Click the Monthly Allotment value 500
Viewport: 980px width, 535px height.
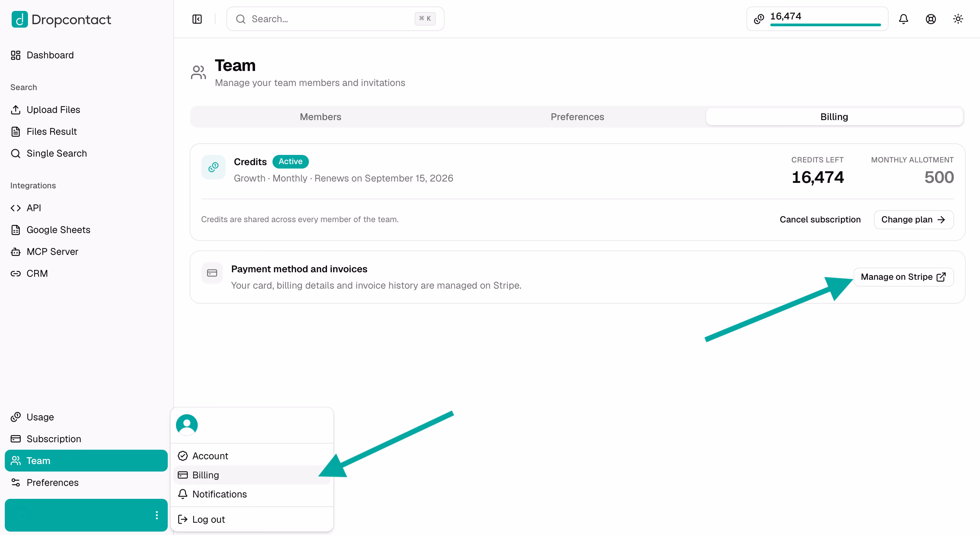tap(939, 177)
